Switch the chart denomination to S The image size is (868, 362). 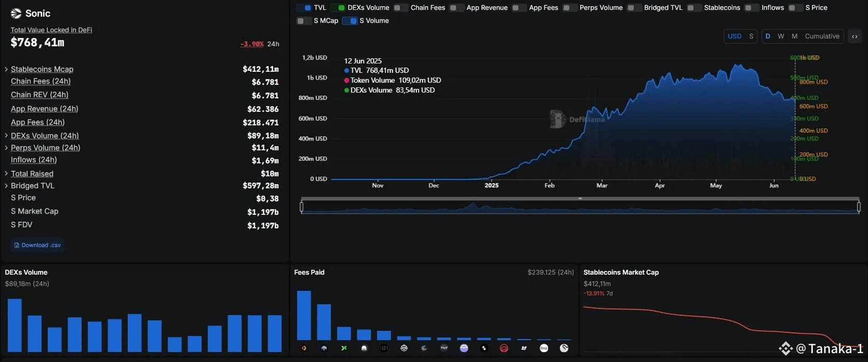pos(751,36)
